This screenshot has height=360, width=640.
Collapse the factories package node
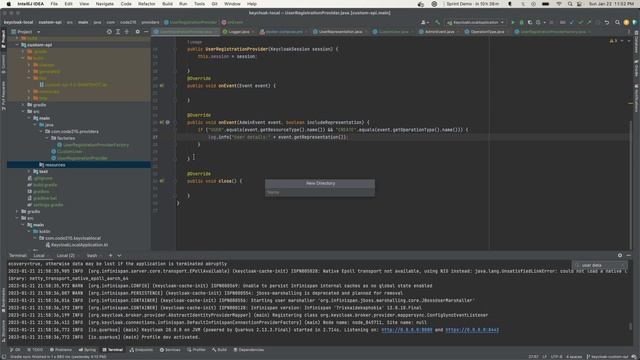coord(47,138)
